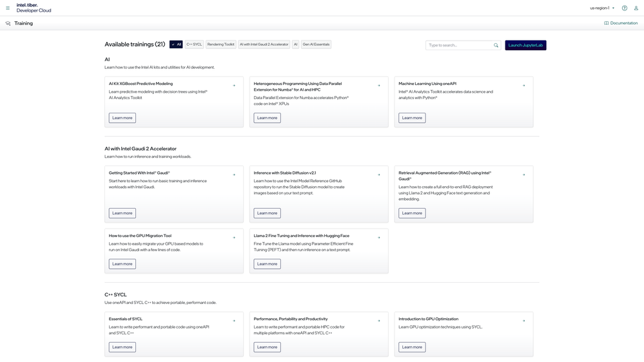Viewport: 644px width, 362px height.
Task: Click arrow icon on Llama 2 Fine Tuning card
Action: (x=378, y=238)
